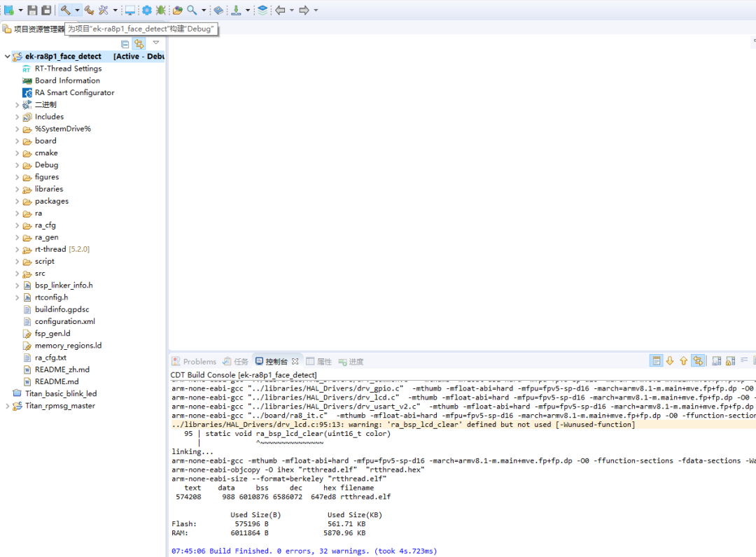
Task: Expand the 二进制 node
Action: tap(17, 104)
